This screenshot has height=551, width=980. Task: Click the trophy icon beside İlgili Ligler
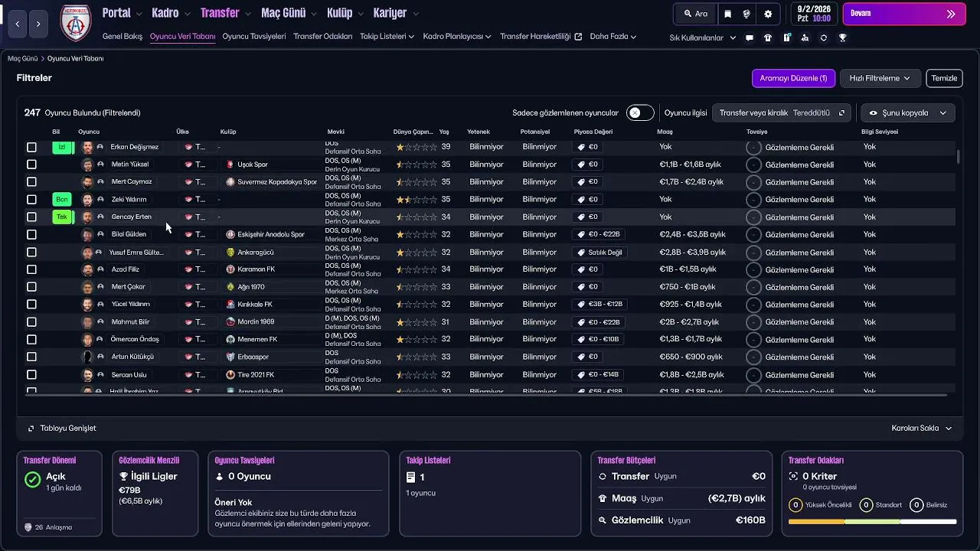click(124, 477)
